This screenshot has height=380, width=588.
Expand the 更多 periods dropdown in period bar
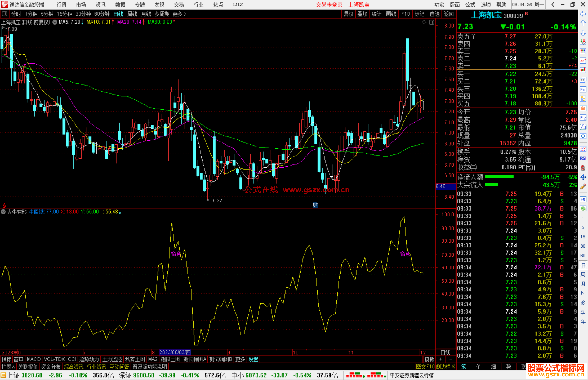click(x=179, y=14)
